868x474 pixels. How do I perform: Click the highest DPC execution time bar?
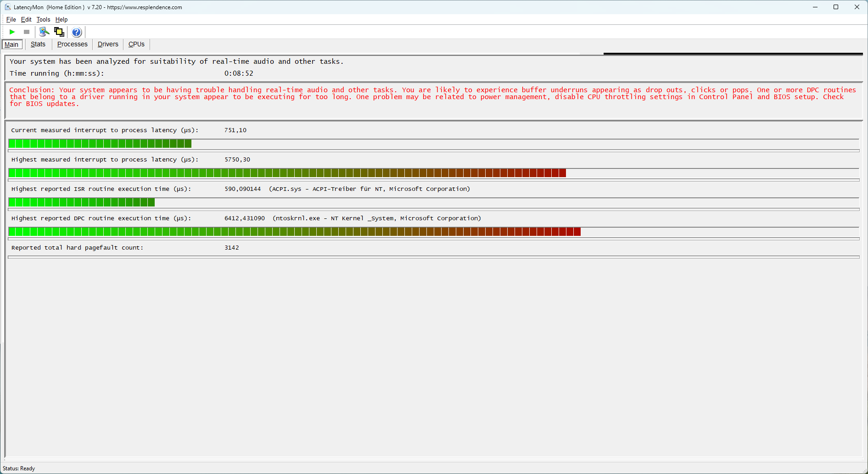click(433, 232)
